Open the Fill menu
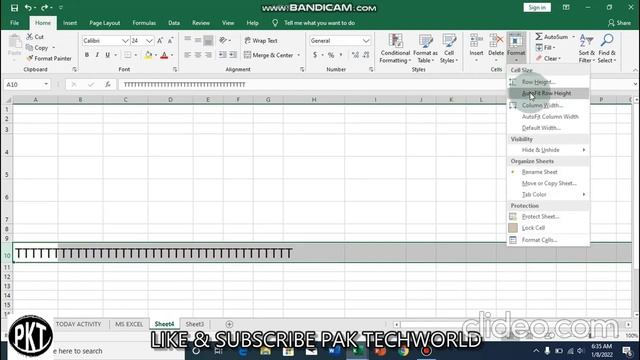This screenshot has height=360, width=640. tap(545, 48)
